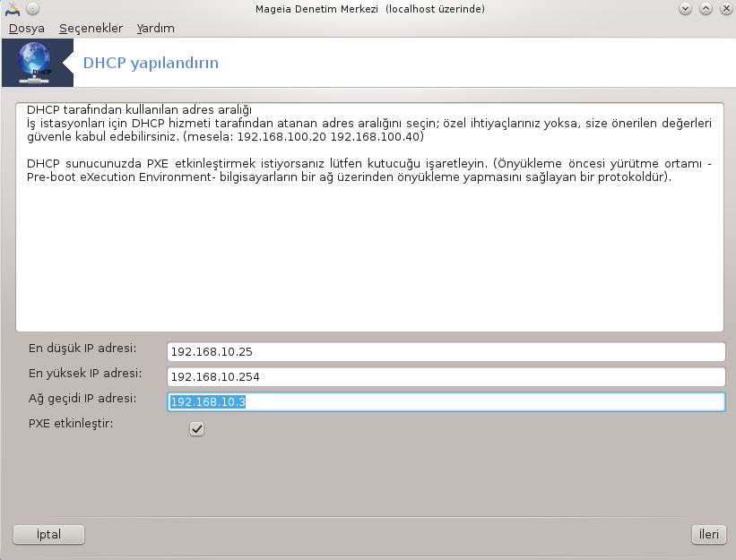Open the Seçenekler menu
Screen dimensions: 736x560
click(x=91, y=29)
